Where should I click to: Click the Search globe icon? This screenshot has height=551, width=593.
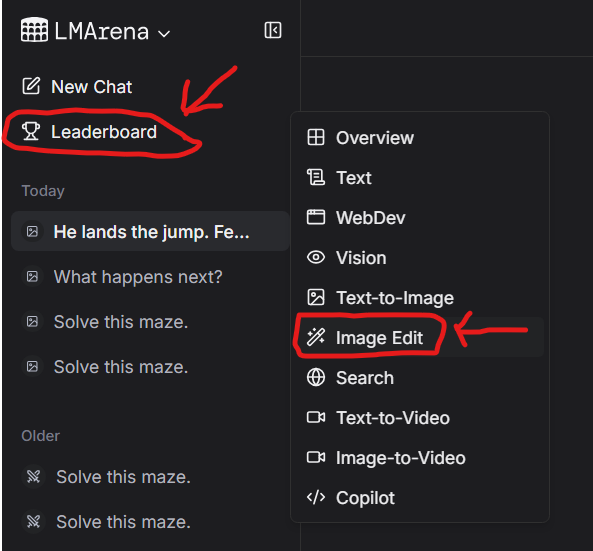coord(316,377)
